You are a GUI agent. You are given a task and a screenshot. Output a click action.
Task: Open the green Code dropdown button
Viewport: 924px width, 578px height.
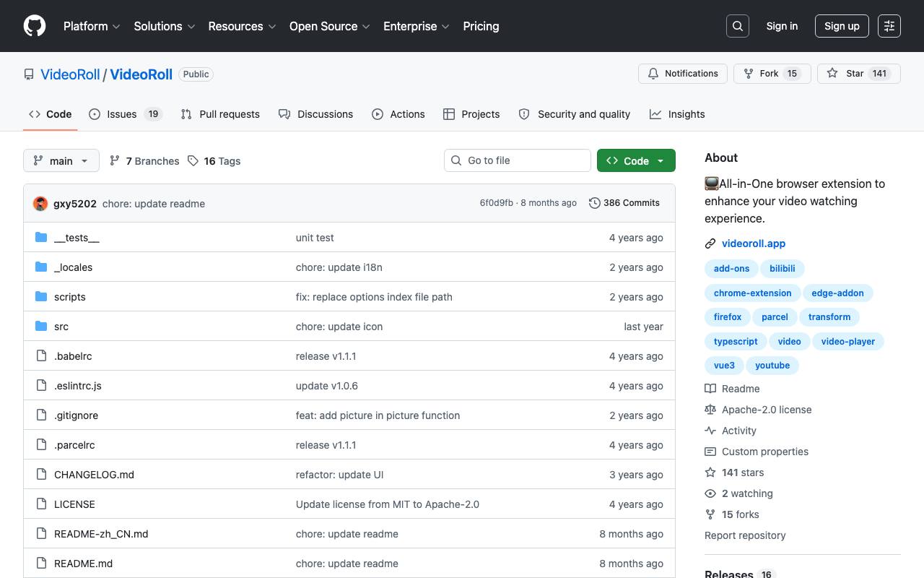click(636, 160)
